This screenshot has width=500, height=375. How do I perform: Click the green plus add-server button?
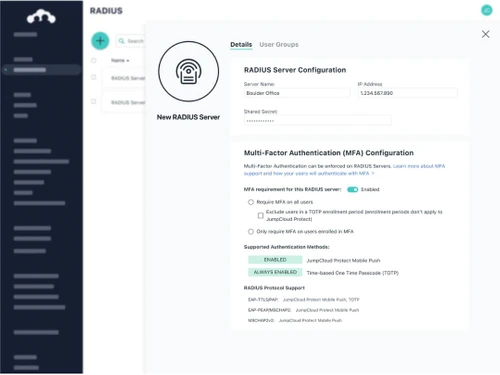[100, 41]
